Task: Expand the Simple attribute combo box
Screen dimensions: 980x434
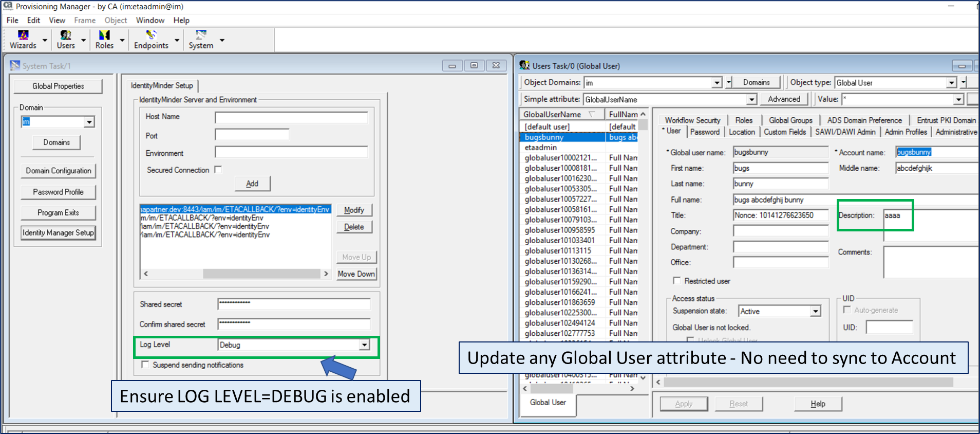Action: click(751, 99)
